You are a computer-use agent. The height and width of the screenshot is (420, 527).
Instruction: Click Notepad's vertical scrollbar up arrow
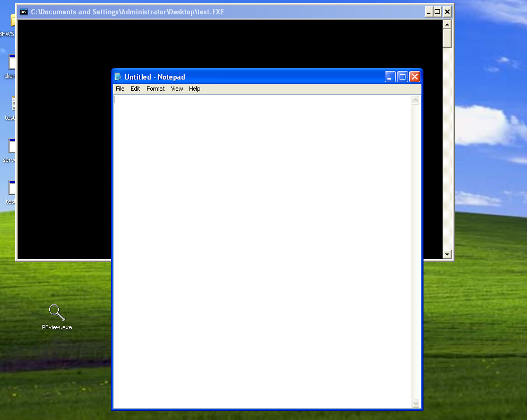point(416,100)
